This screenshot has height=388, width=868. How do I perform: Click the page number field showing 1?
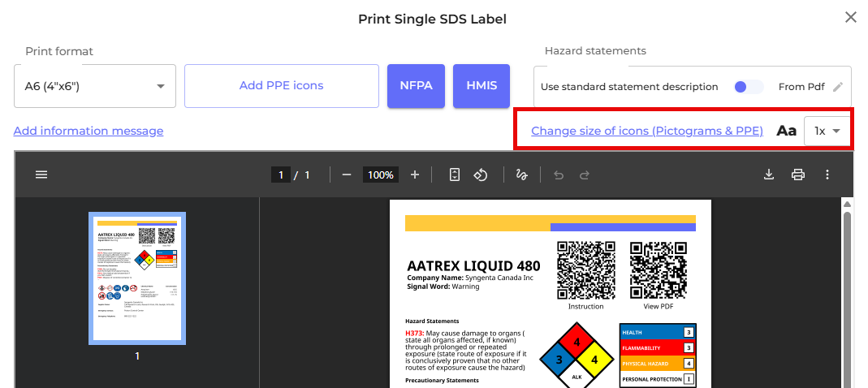281,175
